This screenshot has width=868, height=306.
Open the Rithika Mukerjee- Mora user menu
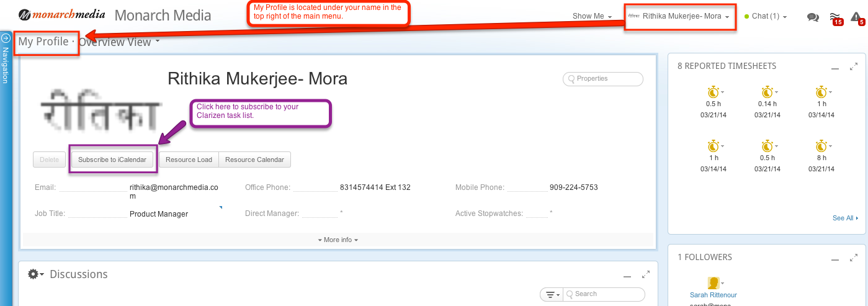pos(680,16)
